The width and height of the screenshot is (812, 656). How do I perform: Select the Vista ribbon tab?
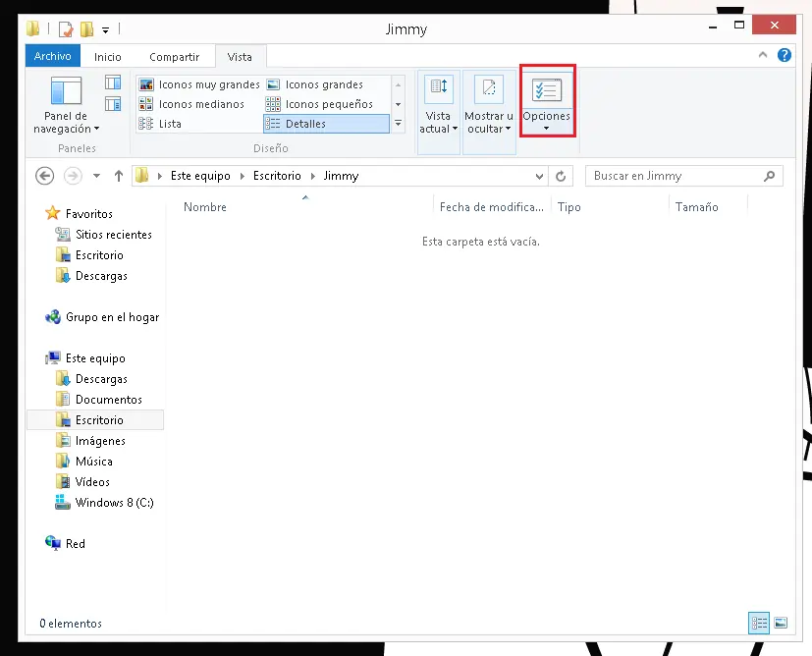(240, 56)
